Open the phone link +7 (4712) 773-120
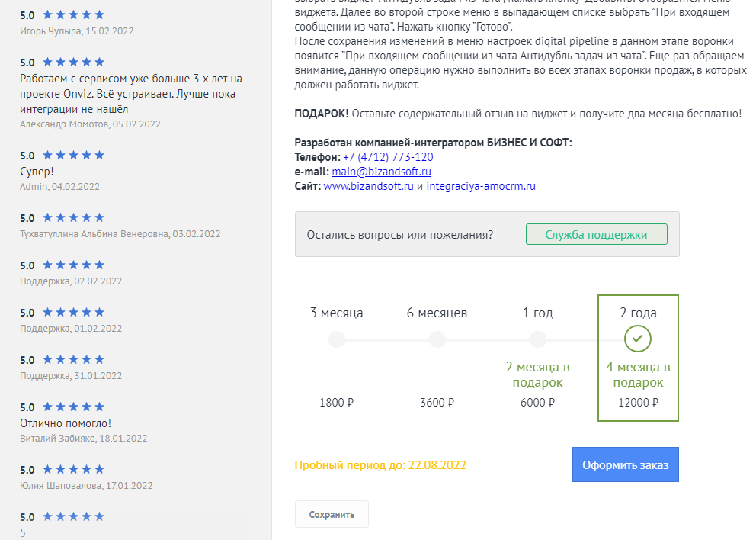 (388, 157)
